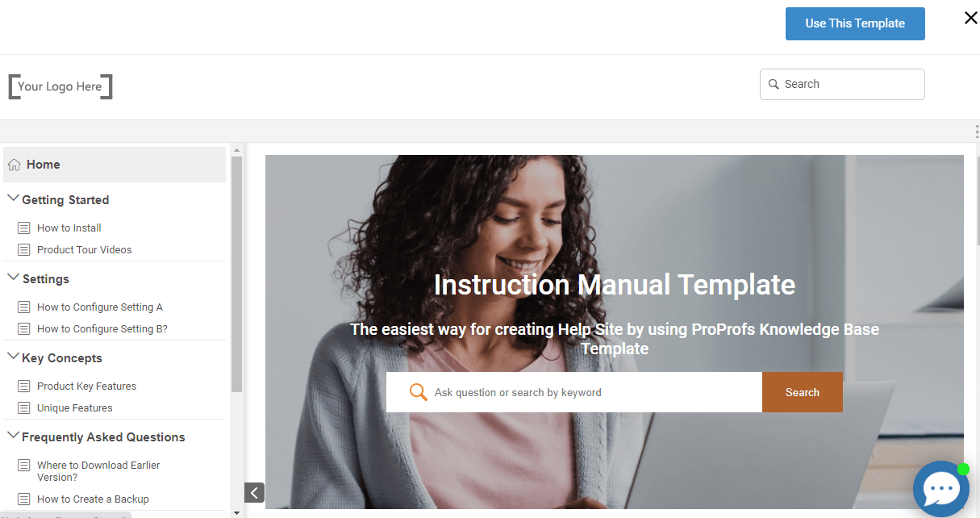Click the document icon next to Product Tour Videos

24,250
